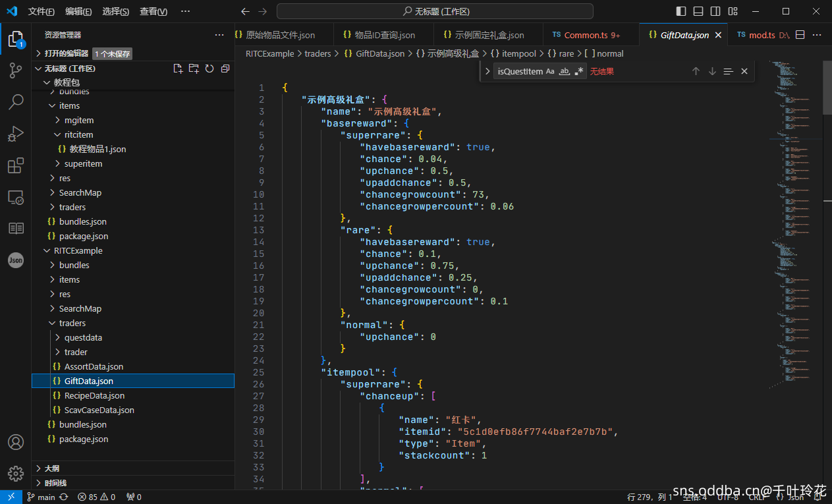The width and height of the screenshot is (832, 504).
Task: Open the Run and Debug view
Action: [16, 134]
